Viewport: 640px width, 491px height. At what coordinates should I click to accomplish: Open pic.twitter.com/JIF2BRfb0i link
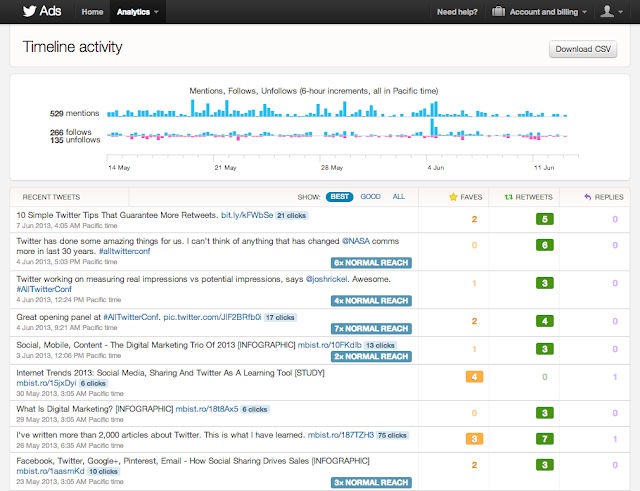pyautogui.click(x=212, y=317)
